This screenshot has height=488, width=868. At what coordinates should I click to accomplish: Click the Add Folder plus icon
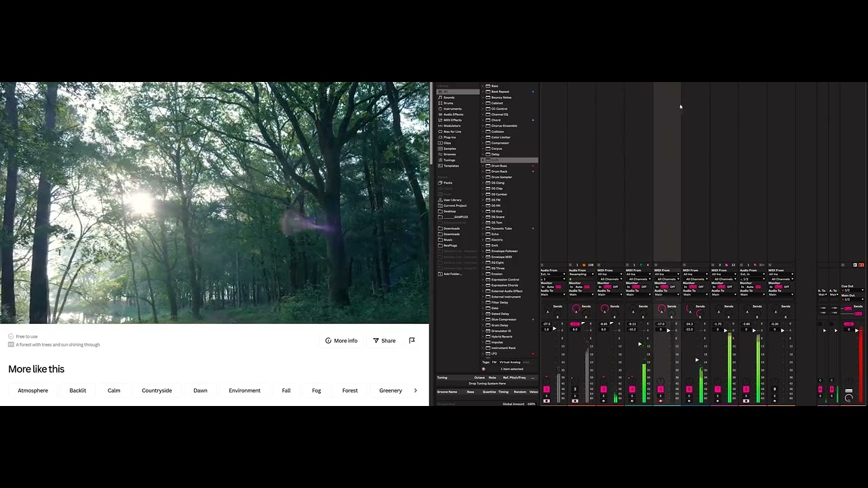click(x=440, y=274)
